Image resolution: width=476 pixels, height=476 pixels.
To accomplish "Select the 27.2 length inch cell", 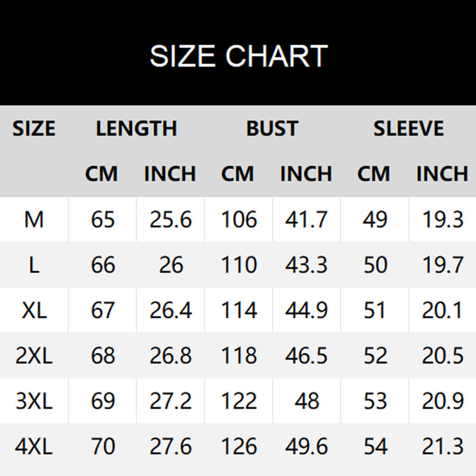I will 170,401.
